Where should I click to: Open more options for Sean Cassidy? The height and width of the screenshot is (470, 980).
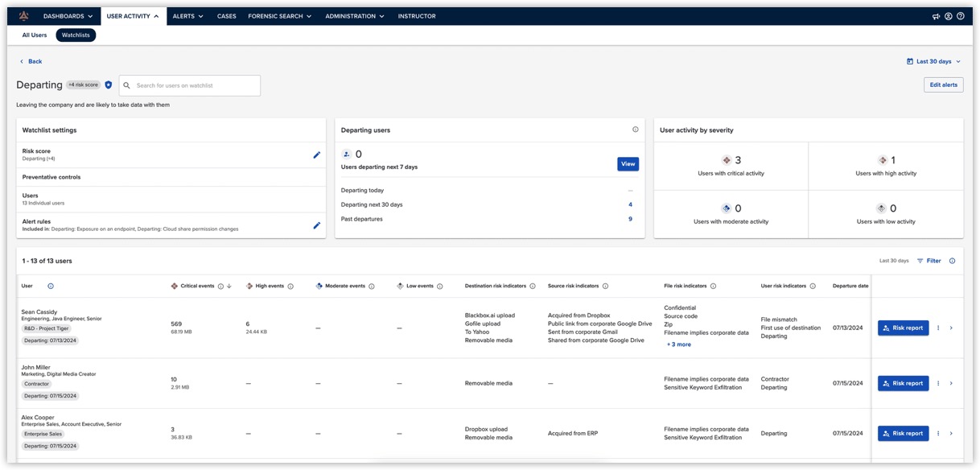tap(938, 328)
